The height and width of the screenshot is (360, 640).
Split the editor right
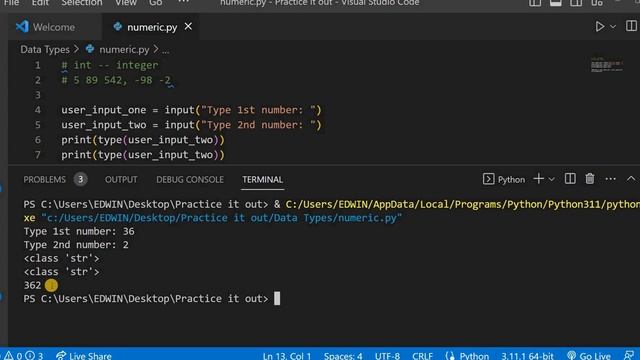(631, 26)
